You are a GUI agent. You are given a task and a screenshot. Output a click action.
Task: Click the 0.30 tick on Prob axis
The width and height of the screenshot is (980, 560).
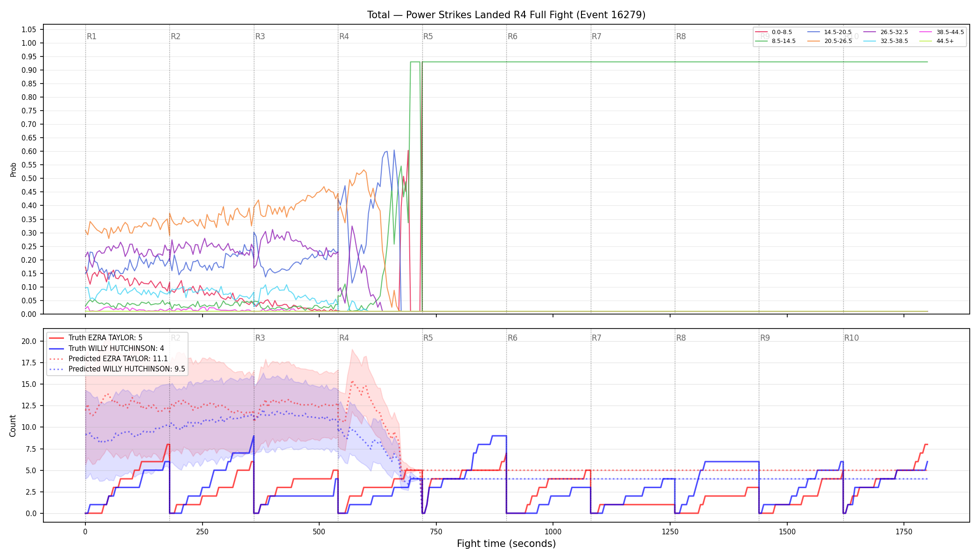click(29, 233)
